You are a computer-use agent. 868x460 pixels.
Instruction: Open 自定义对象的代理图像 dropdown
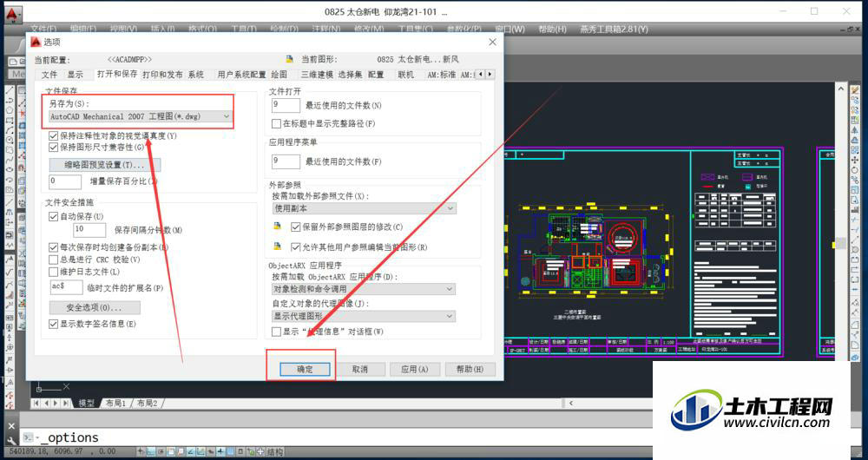click(x=364, y=316)
